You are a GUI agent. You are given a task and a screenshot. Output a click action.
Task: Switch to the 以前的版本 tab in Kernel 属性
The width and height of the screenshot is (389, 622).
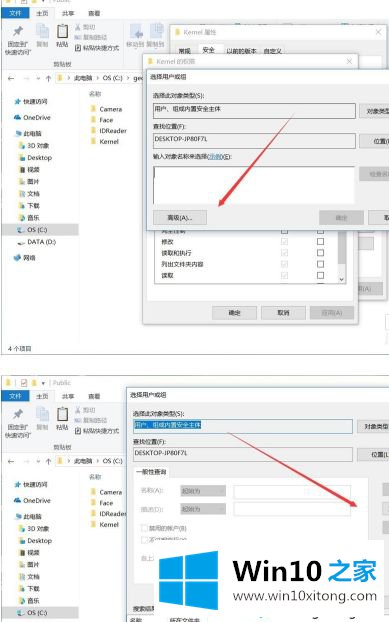click(x=241, y=51)
